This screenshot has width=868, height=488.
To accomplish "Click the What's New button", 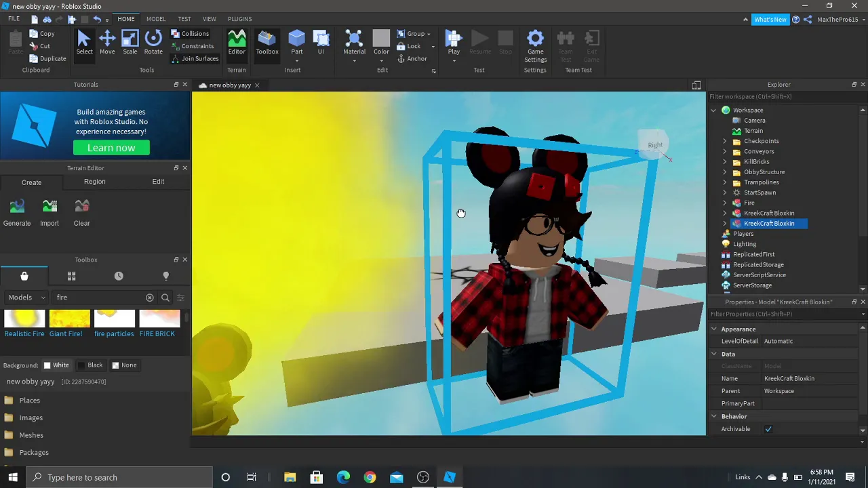I will (x=770, y=20).
